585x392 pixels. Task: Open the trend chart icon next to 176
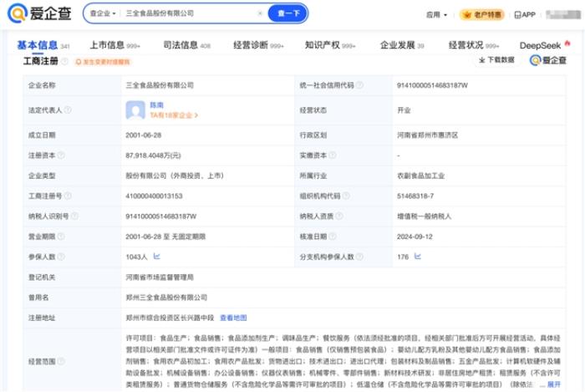(x=418, y=257)
